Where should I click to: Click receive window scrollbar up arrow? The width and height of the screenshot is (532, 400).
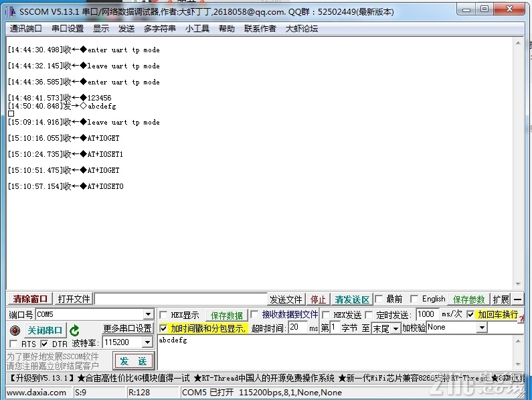[518, 43]
